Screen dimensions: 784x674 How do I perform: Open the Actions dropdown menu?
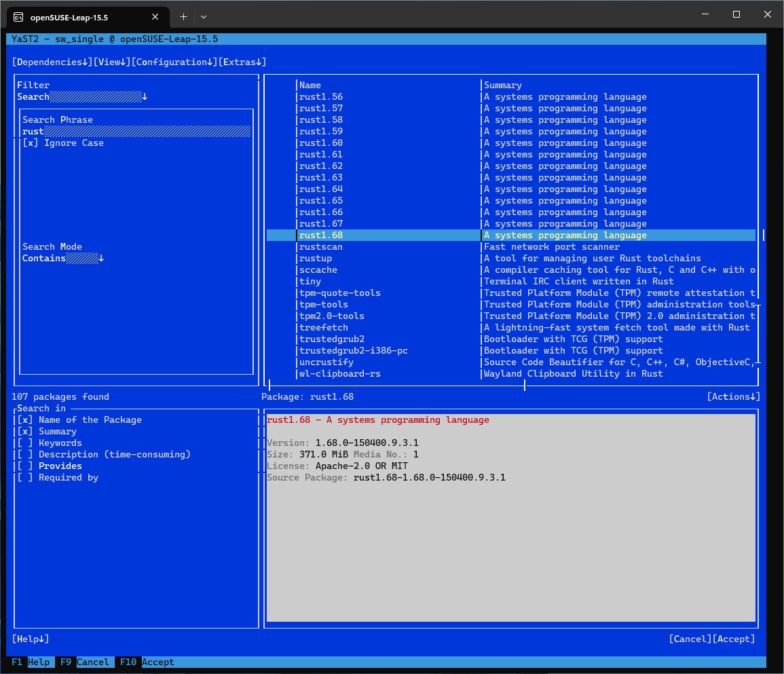(x=734, y=396)
